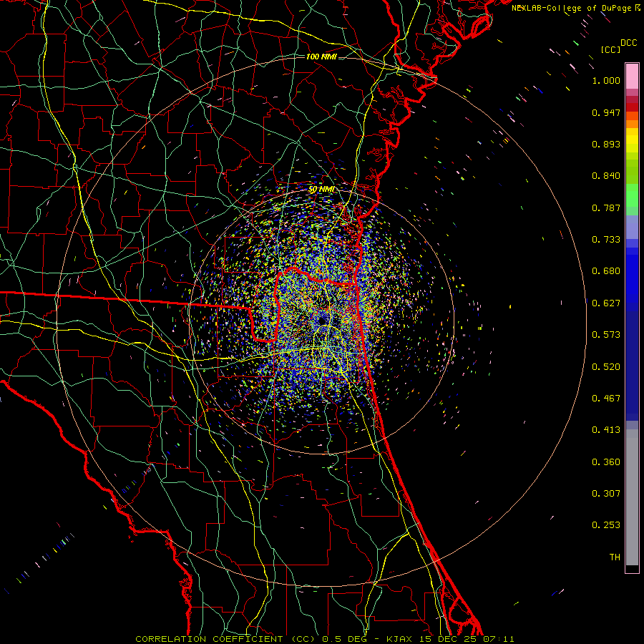This screenshot has height=644, width=644.
Task: Click the 0.627 color scale value
Action: [606, 303]
